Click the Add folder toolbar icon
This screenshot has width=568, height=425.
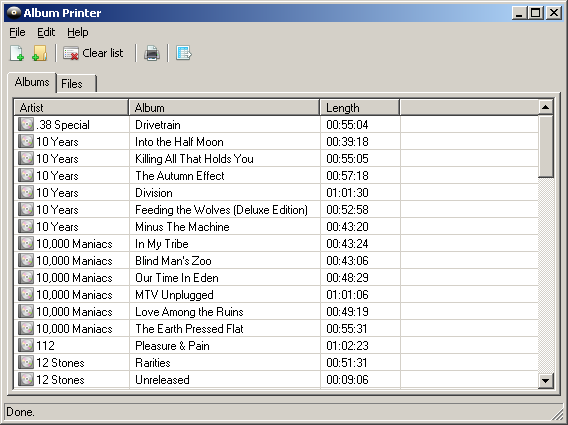pyautogui.click(x=39, y=53)
